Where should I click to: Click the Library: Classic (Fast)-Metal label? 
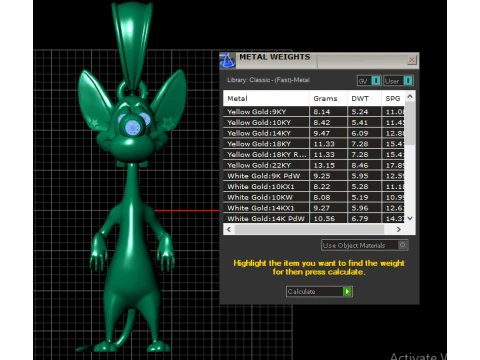click(x=268, y=80)
